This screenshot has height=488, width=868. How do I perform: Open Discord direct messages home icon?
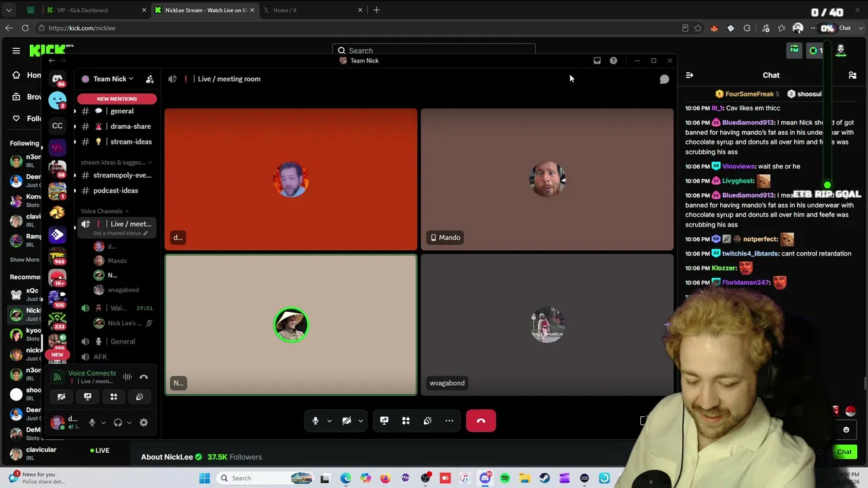pos(58,79)
